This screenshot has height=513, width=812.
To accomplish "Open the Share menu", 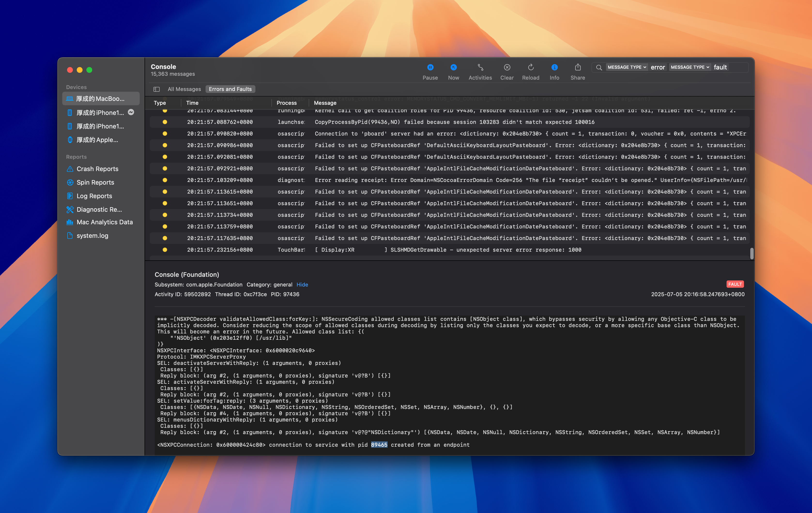I will [577, 71].
